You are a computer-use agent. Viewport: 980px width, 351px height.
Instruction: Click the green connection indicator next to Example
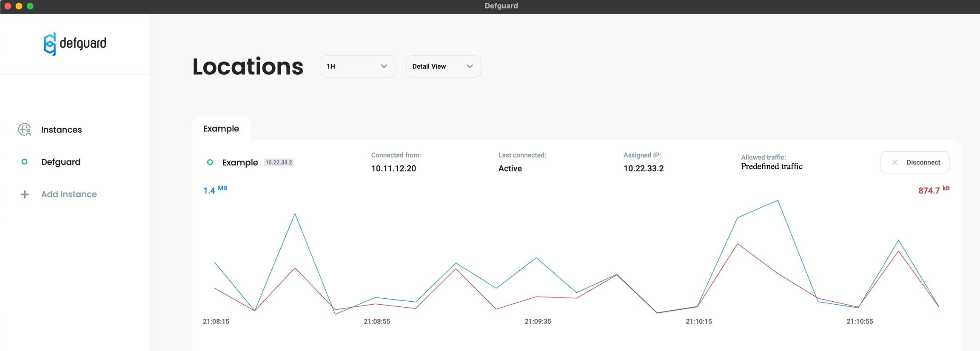pyautogui.click(x=210, y=162)
